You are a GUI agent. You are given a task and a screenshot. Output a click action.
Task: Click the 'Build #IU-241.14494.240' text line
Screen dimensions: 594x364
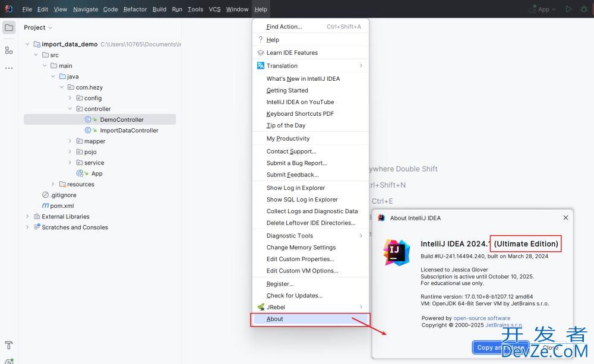(485, 257)
